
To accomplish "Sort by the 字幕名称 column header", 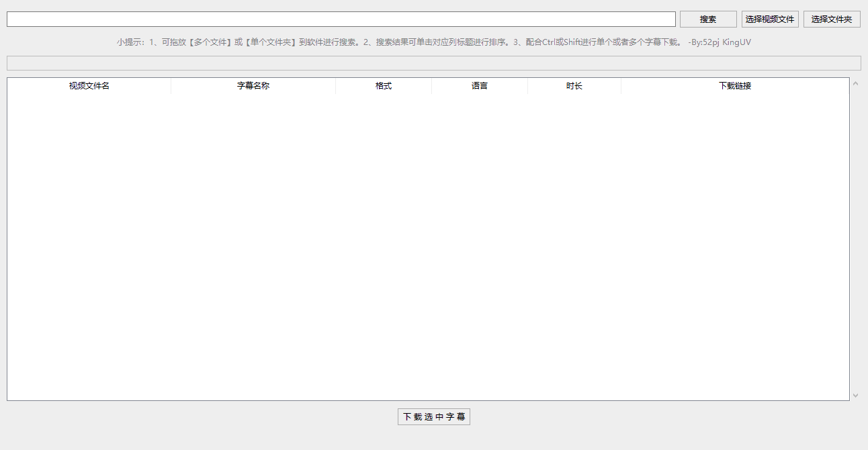I will pyautogui.click(x=253, y=86).
